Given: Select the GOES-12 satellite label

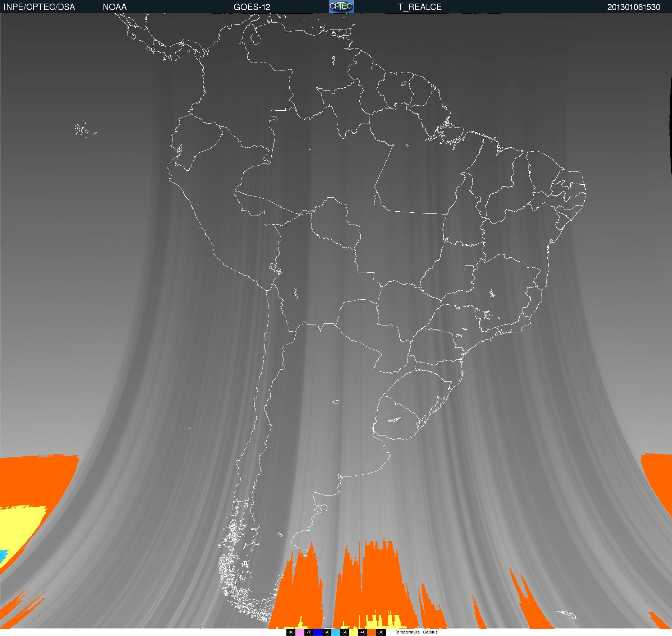Looking at the screenshot, I should pos(252,7).
